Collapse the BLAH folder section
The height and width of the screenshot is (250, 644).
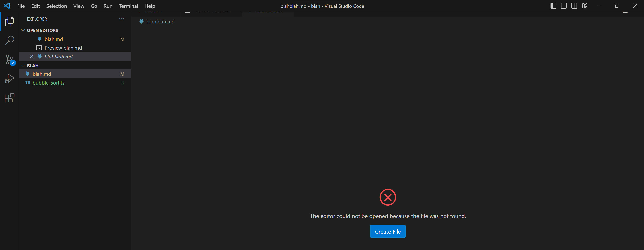(x=23, y=65)
